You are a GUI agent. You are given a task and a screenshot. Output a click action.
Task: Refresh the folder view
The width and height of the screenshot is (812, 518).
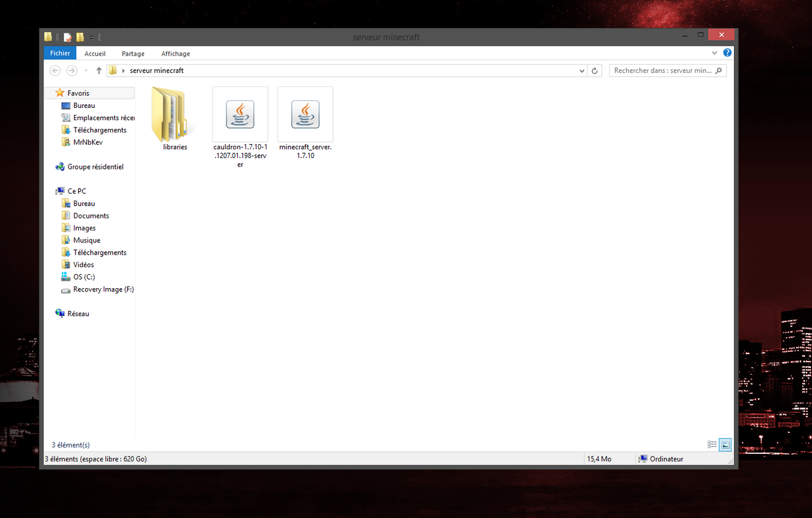[x=594, y=71]
